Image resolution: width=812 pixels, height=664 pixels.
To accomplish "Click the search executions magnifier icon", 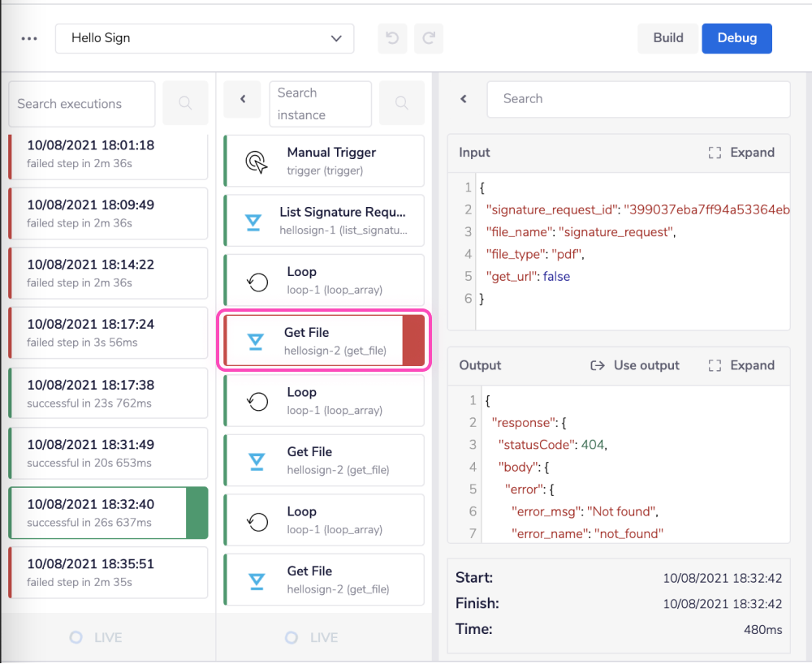I will (185, 103).
